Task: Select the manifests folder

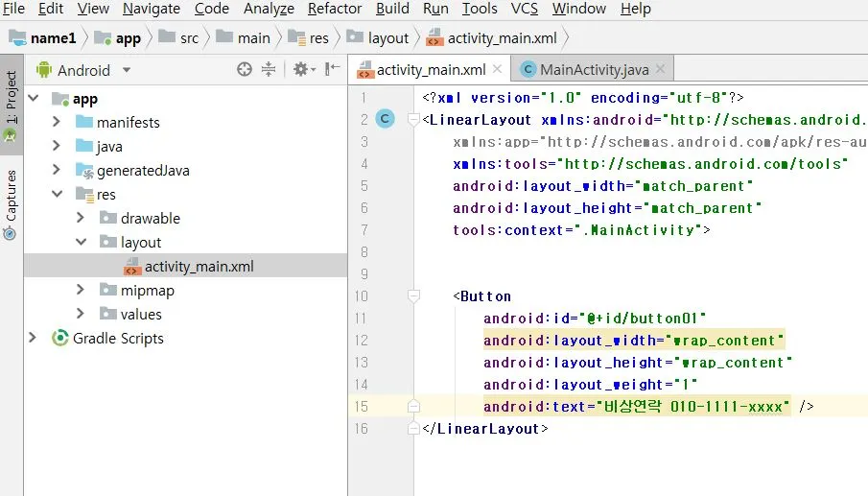Action: [x=117, y=123]
